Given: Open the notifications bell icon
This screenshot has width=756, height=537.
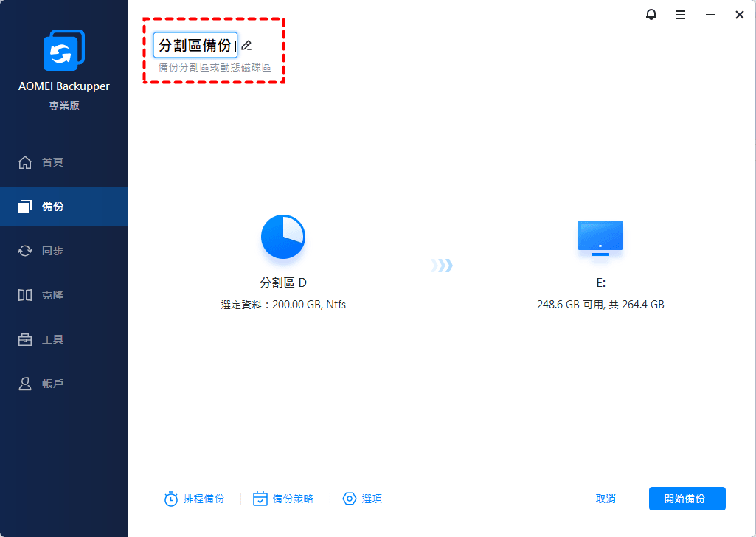Looking at the screenshot, I should [651, 15].
